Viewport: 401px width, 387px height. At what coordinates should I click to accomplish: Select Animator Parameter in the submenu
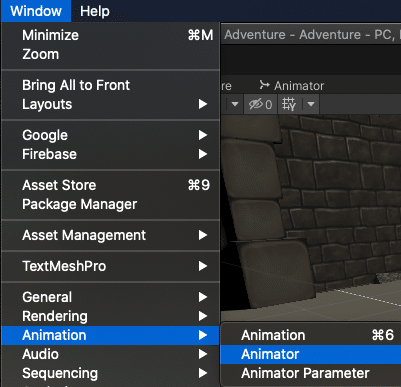point(311,373)
